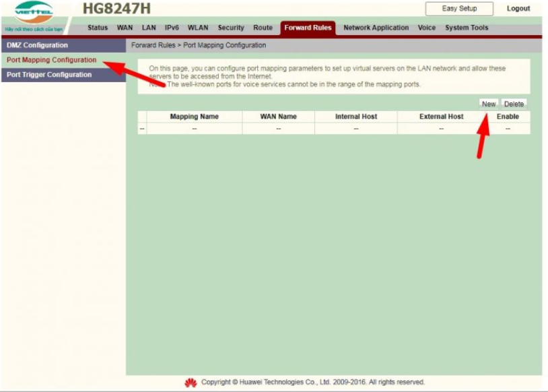Image resolution: width=548 pixels, height=392 pixels.
Task: Open DMZ Configuration in sidebar
Action: [38, 45]
